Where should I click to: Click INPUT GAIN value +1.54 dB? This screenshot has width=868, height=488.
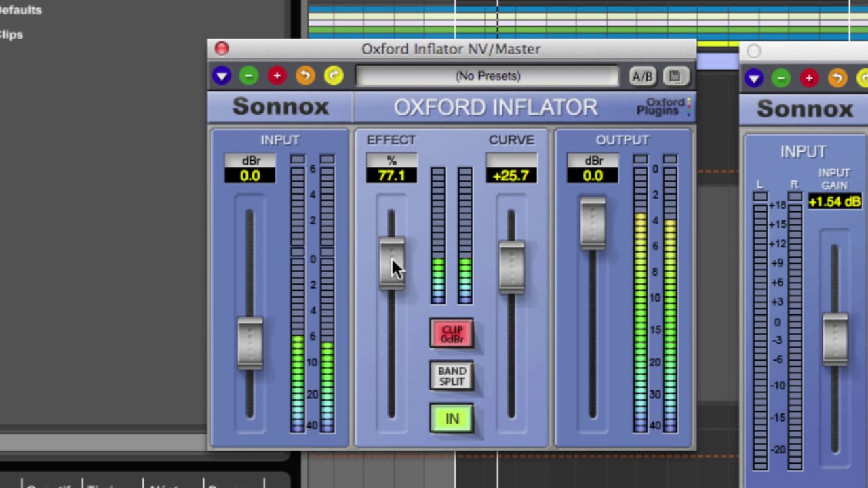pyautogui.click(x=835, y=201)
